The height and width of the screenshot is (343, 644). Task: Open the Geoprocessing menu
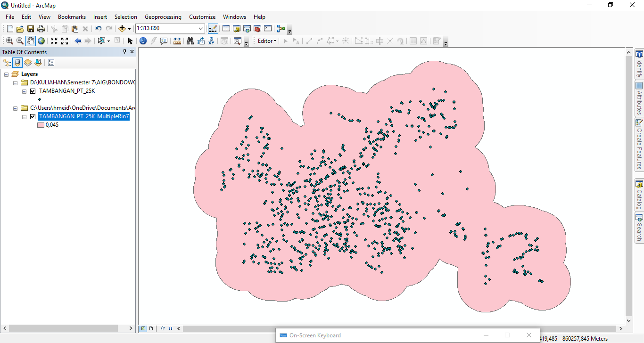(x=163, y=16)
